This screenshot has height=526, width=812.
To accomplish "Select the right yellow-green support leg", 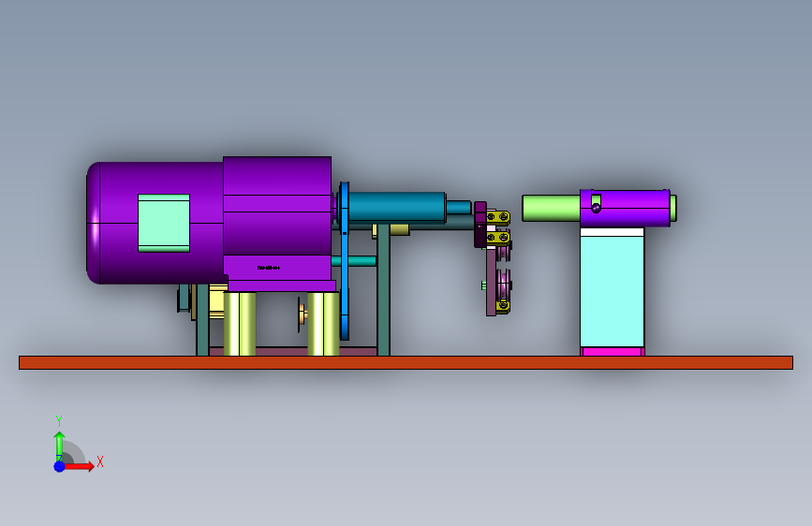I will click(323, 324).
